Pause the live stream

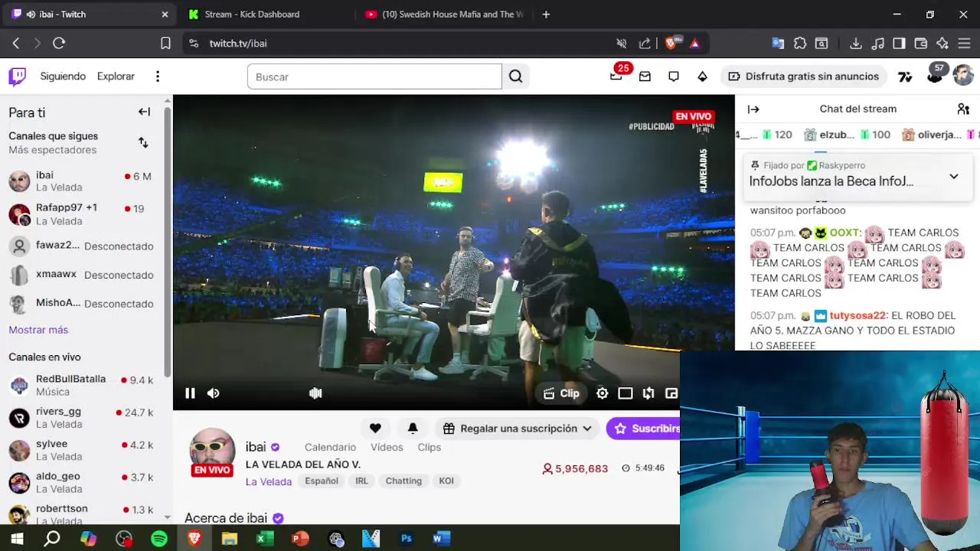[190, 393]
